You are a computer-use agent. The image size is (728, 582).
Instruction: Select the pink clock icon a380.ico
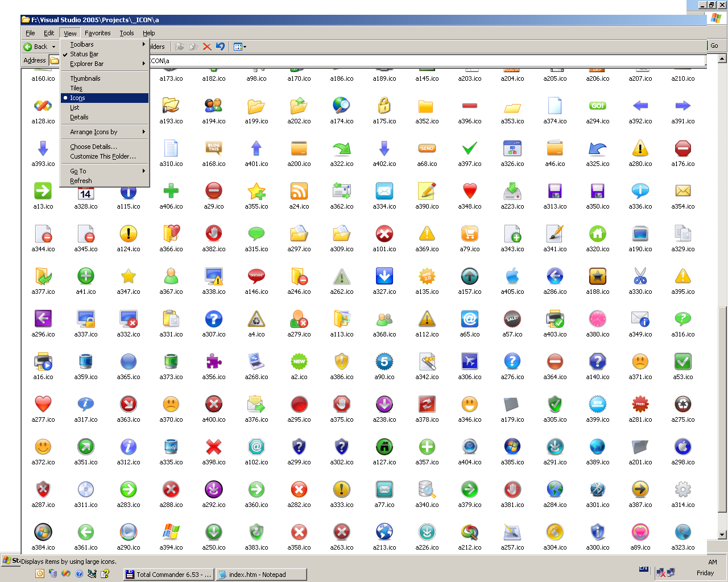point(598,318)
